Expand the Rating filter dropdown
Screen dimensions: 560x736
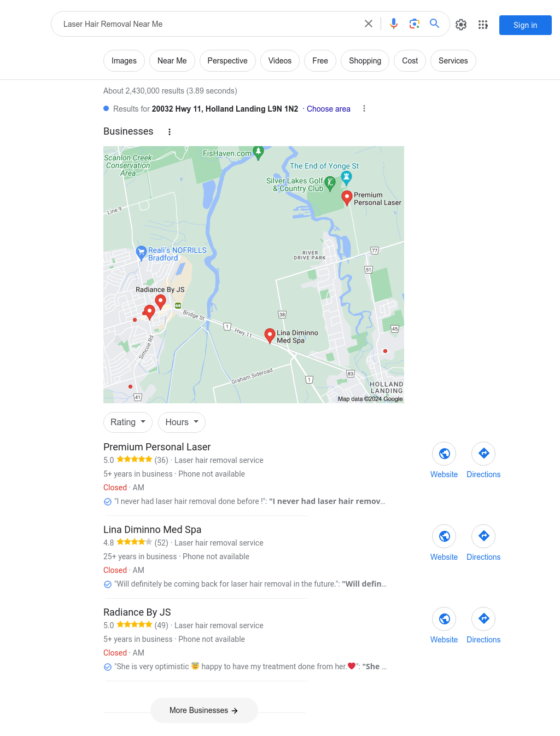click(128, 422)
